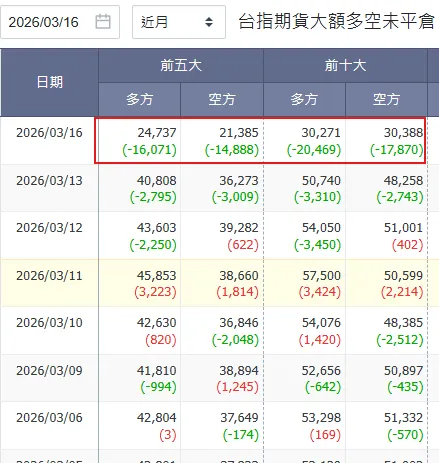Select the 2026/03/10 date row cell

click(x=49, y=330)
